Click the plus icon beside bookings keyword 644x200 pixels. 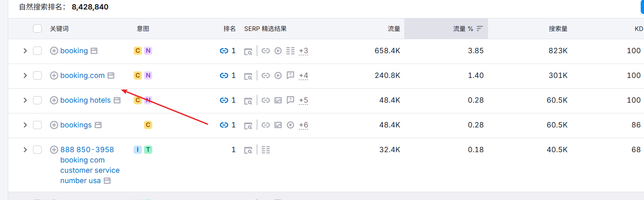pyautogui.click(x=54, y=125)
